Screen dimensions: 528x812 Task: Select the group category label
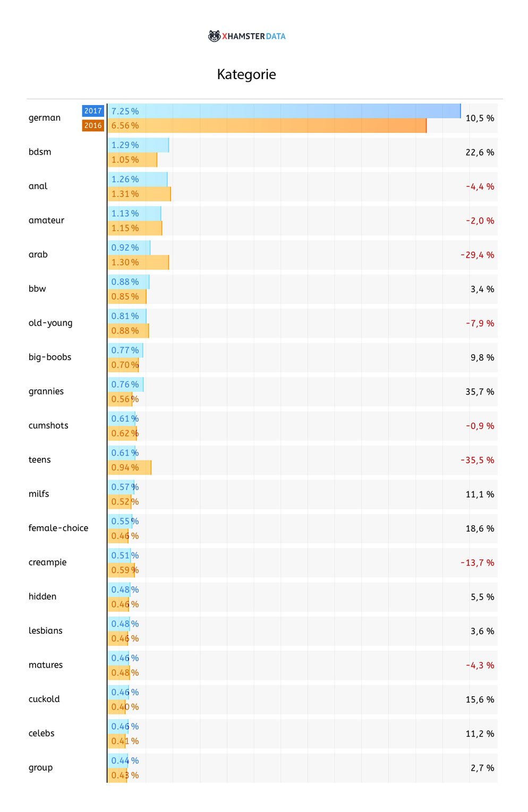[x=41, y=768]
